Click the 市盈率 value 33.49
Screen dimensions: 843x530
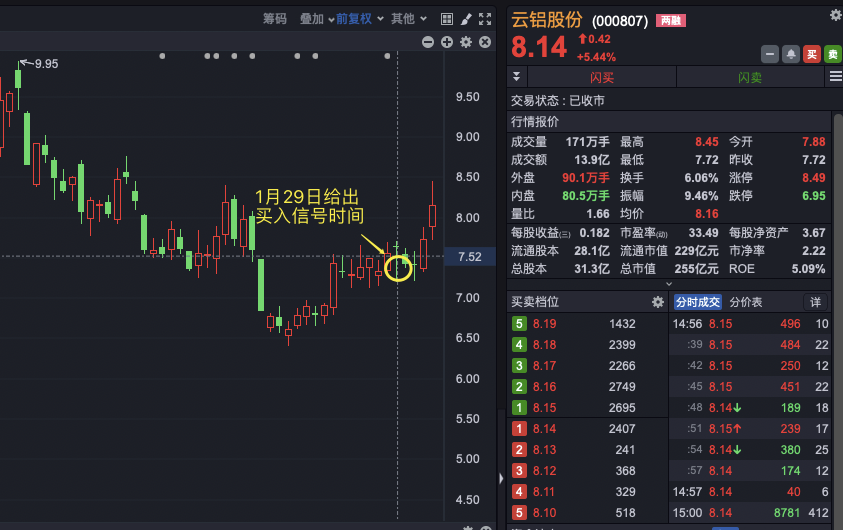[x=703, y=233]
